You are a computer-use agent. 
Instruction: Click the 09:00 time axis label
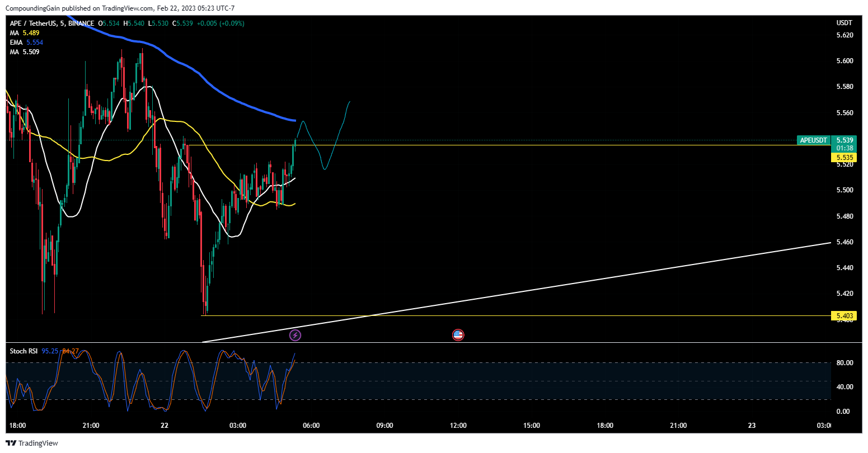tap(384, 426)
